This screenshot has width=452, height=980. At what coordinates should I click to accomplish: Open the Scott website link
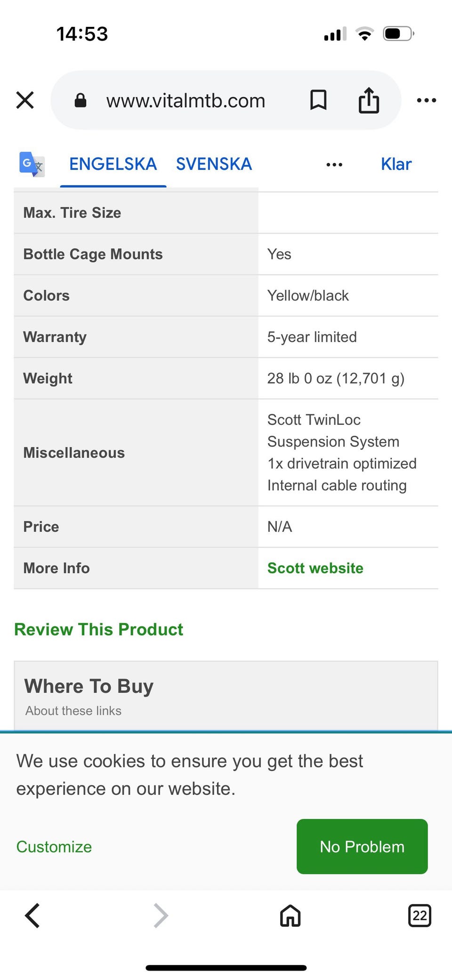coord(315,568)
